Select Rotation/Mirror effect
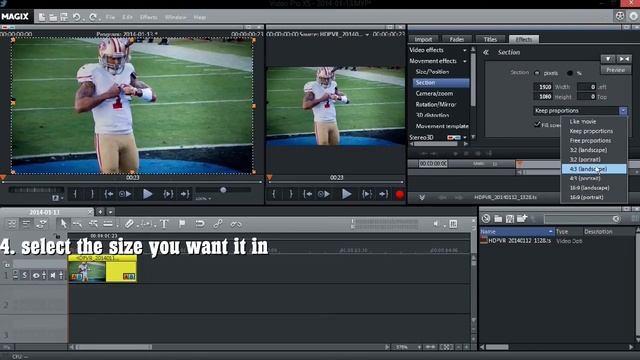This screenshot has height=360, width=640. pos(436,104)
